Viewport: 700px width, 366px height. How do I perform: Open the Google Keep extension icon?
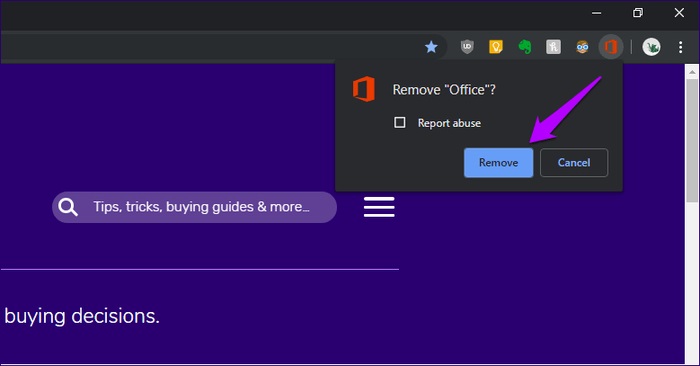496,46
